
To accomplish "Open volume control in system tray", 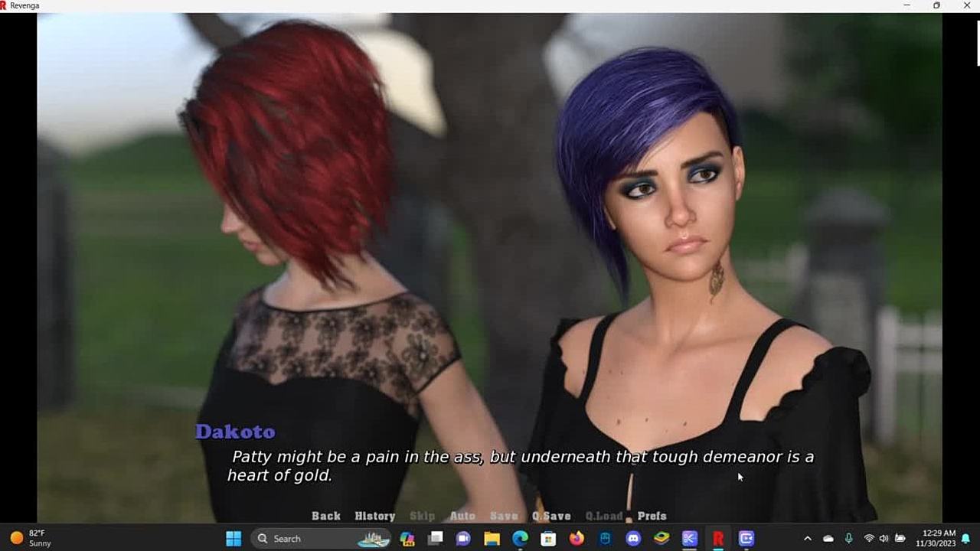I will (x=884, y=539).
